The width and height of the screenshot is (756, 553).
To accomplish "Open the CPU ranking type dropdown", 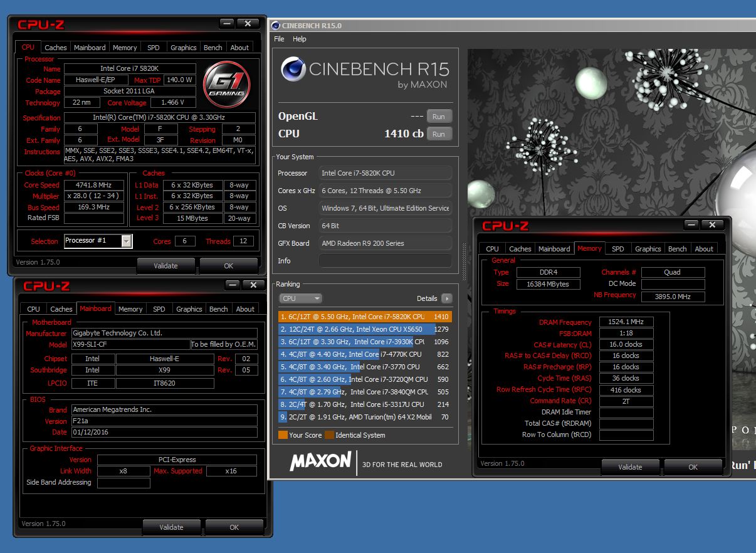I will [x=301, y=298].
